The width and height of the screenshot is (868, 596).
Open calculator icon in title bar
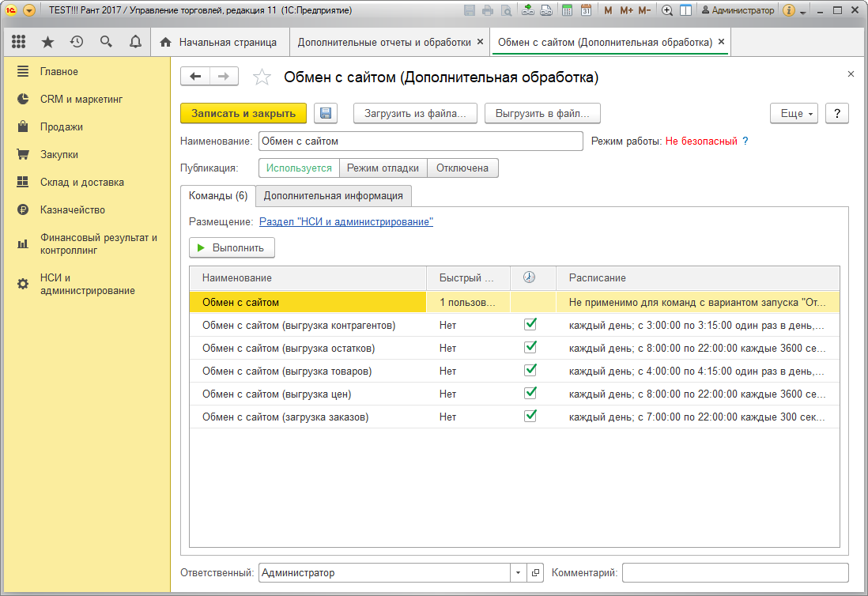point(567,10)
